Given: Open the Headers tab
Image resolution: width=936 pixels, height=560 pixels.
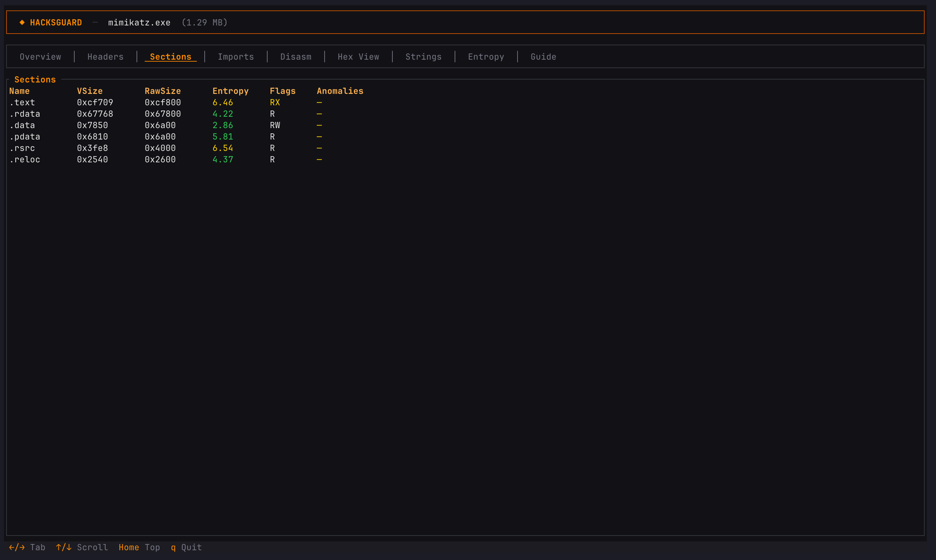Looking at the screenshot, I should pyautogui.click(x=106, y=57).
